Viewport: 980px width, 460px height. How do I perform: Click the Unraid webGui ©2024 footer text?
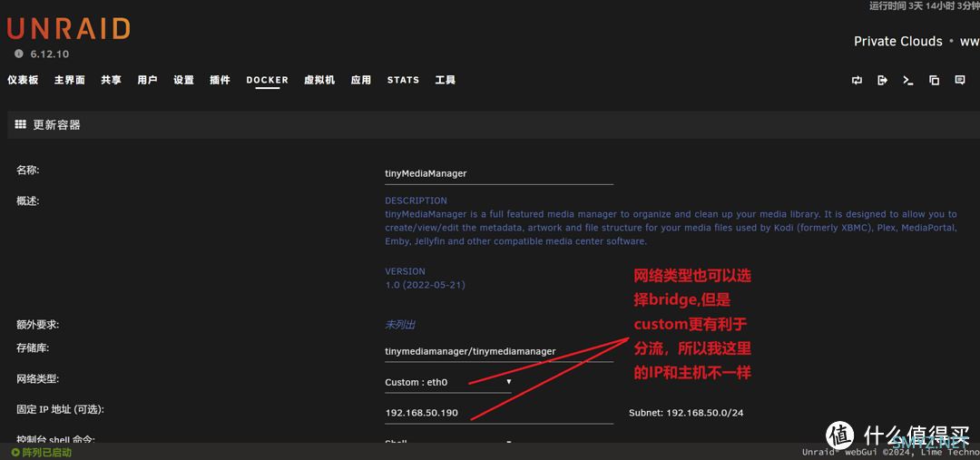coord(891,452)
